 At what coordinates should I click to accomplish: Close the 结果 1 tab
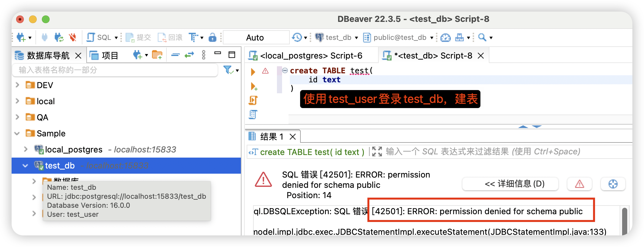293,137
